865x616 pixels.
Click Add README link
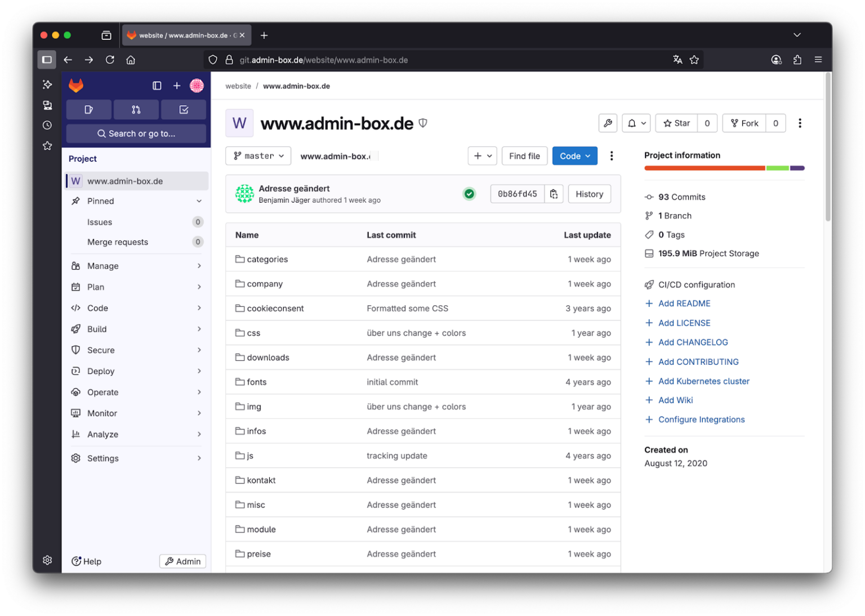point(684,303)
